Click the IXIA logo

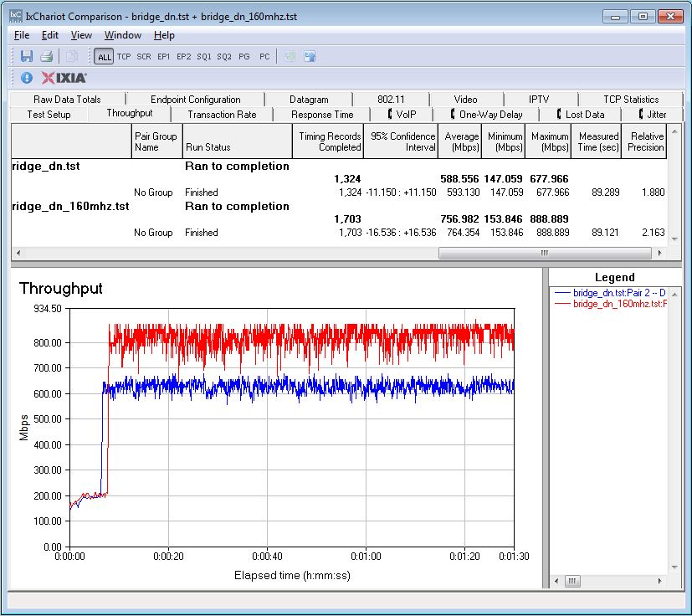click(x=64, y=78)
